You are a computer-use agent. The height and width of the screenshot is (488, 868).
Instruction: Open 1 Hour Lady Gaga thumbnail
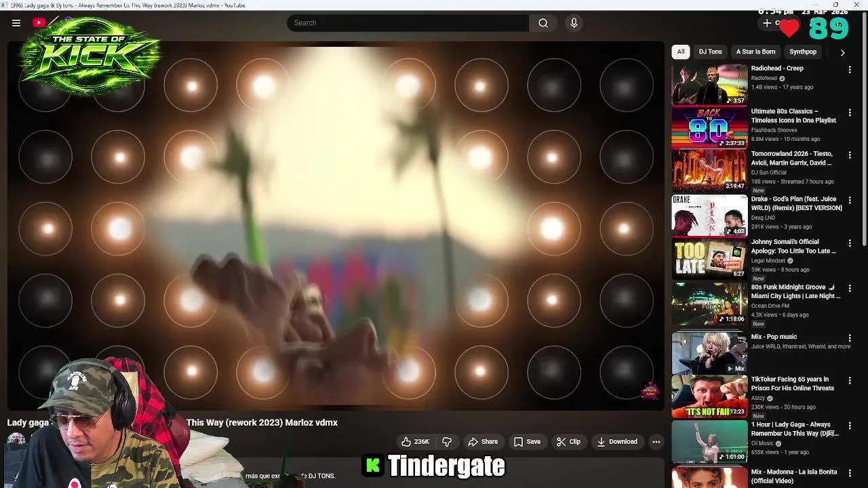tap(709, 441)
